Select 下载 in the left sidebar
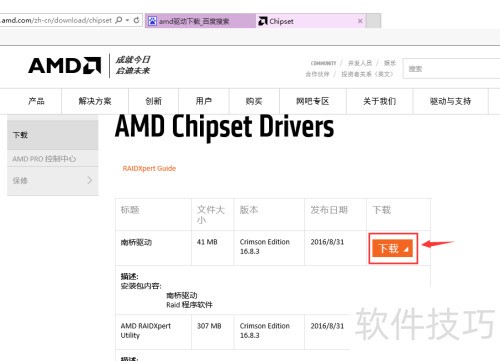Viewport: 500px width, 361px height. 53,135
